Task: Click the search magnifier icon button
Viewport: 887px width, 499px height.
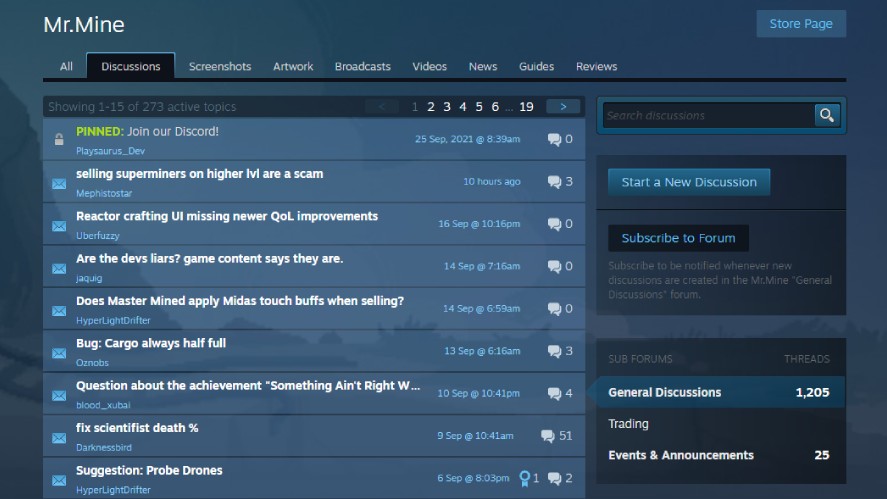Action: (826, 115)
